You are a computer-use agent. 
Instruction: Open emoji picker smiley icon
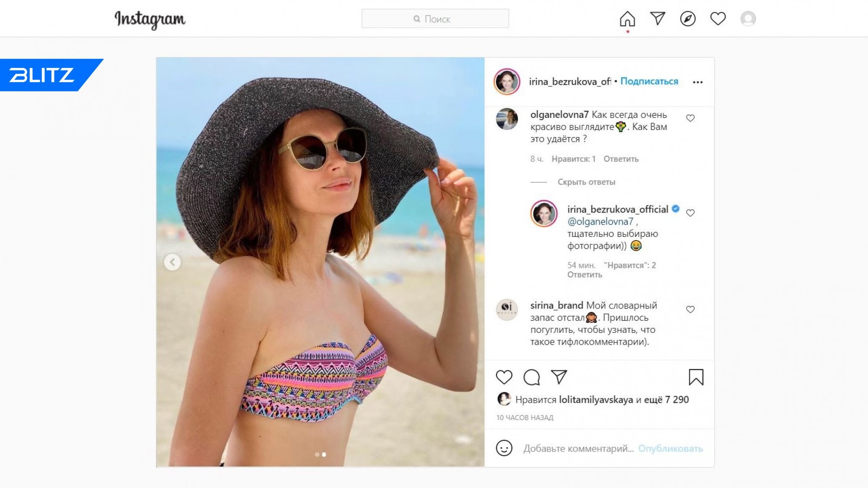pyautogui.click(x=504, y=448)
